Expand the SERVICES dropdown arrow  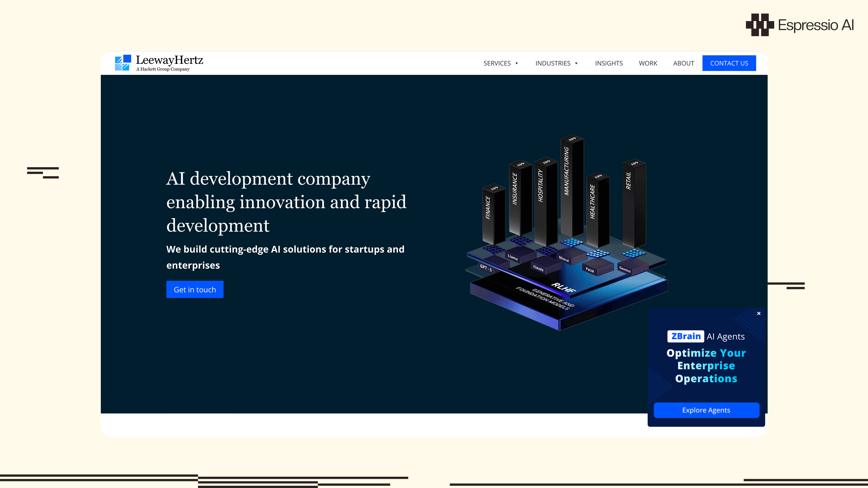pos(517,63)
